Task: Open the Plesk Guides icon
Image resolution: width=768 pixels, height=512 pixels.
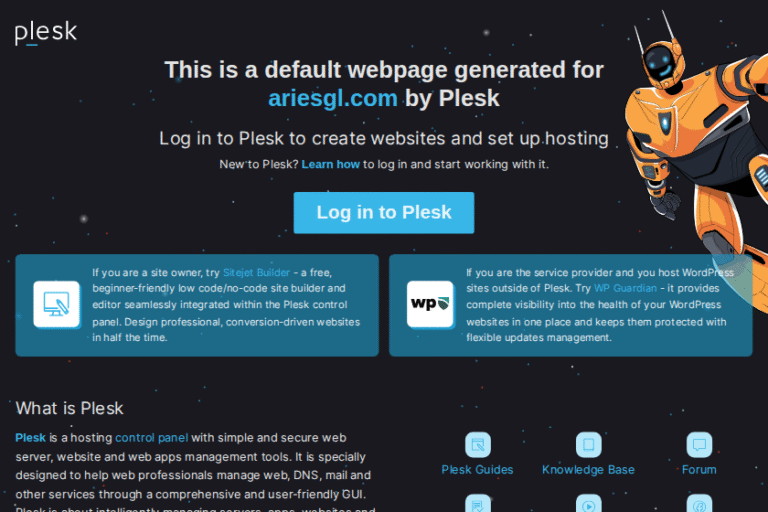Action: tap(478, 444)
